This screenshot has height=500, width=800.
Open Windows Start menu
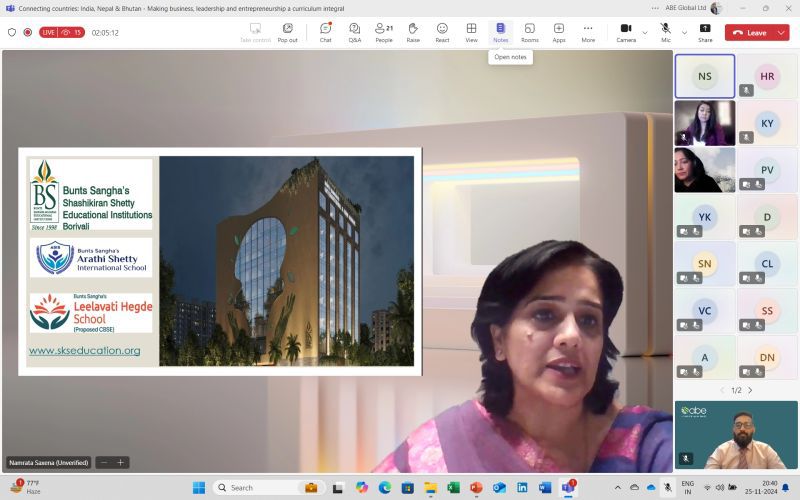point(198,488)
